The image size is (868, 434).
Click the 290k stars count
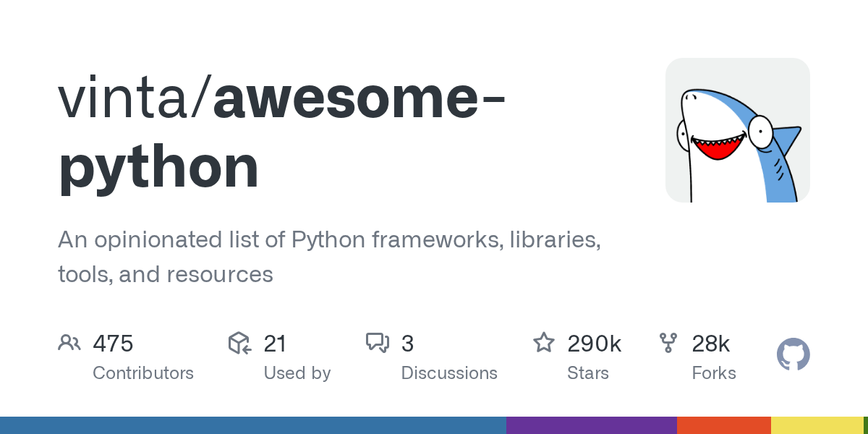(x=594, y=344)
